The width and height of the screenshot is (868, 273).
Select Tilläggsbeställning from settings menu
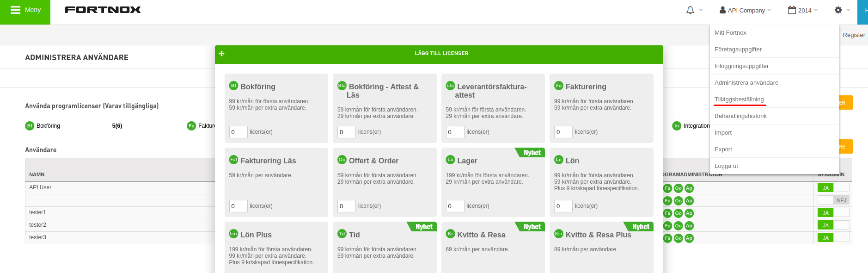pos(739,99)
